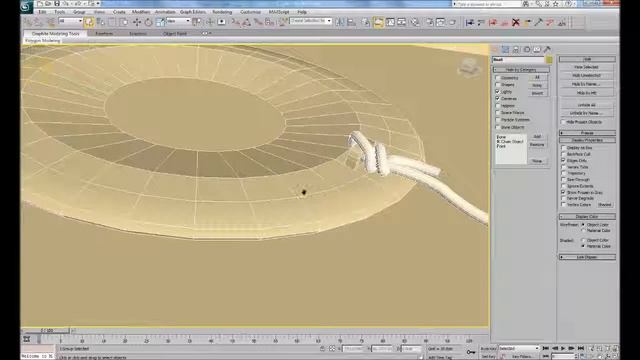Collapse the Hide by Category rollout
Image resolution: width=640 pixels, height=360 pixels.
tap(521, 70)
